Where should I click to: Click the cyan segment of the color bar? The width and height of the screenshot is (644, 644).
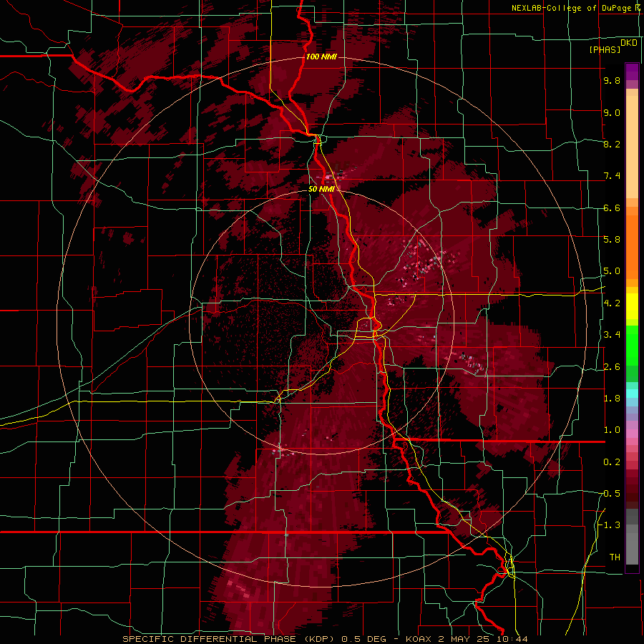(632, 394)
